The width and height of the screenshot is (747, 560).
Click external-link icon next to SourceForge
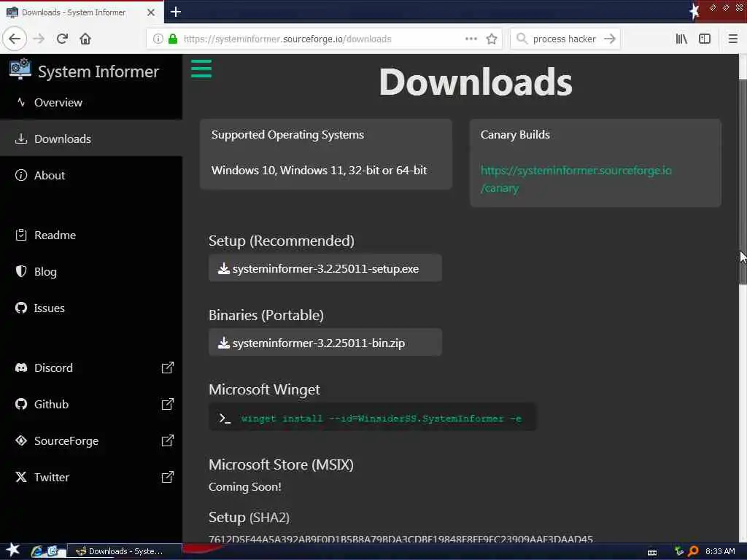(x=168, y=441)
